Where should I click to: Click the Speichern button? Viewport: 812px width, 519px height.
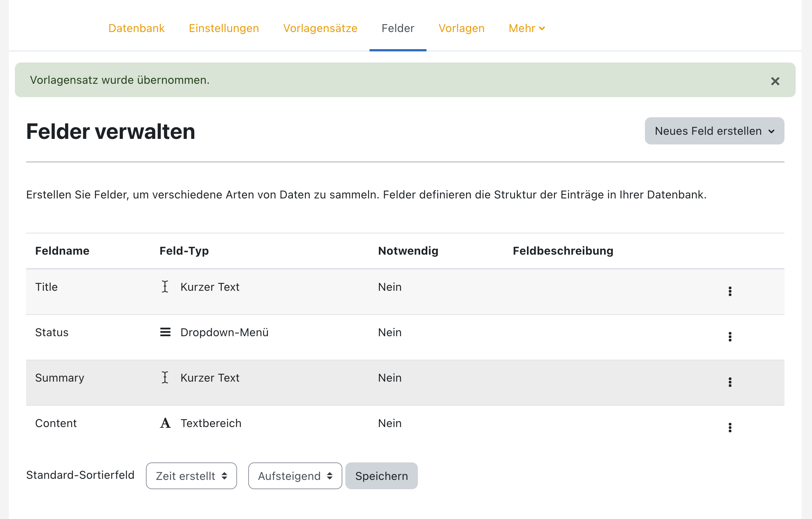click(382, 476)
